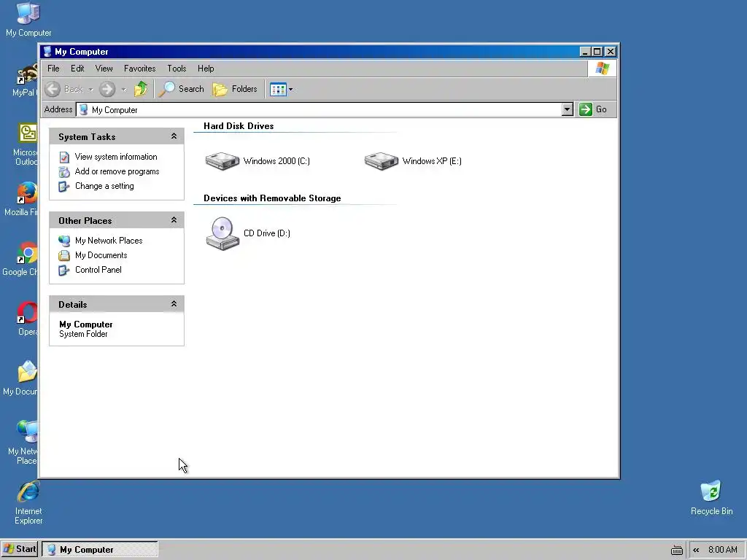Open My Network Places link

(109, 241)
